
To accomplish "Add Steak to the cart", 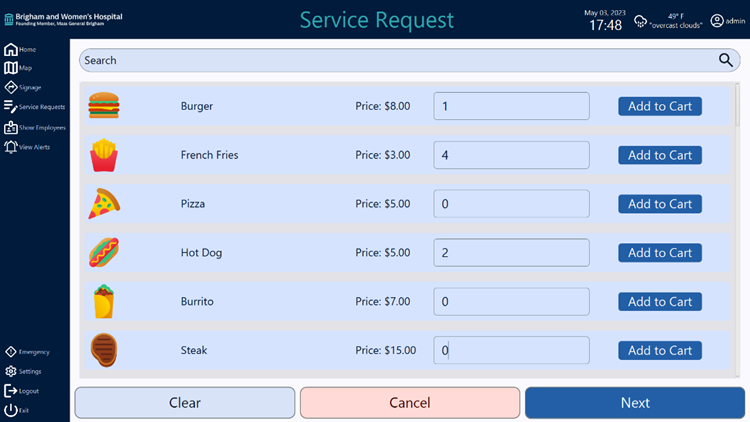I will point(659,351).
